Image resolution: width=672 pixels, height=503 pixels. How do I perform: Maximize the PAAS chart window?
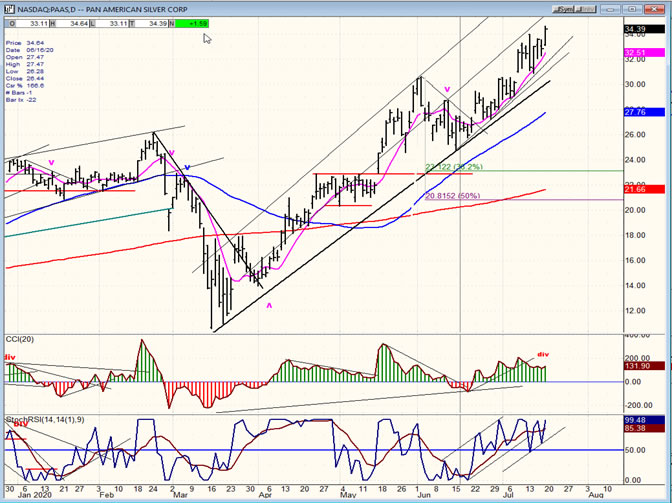[x=632, y=9]
